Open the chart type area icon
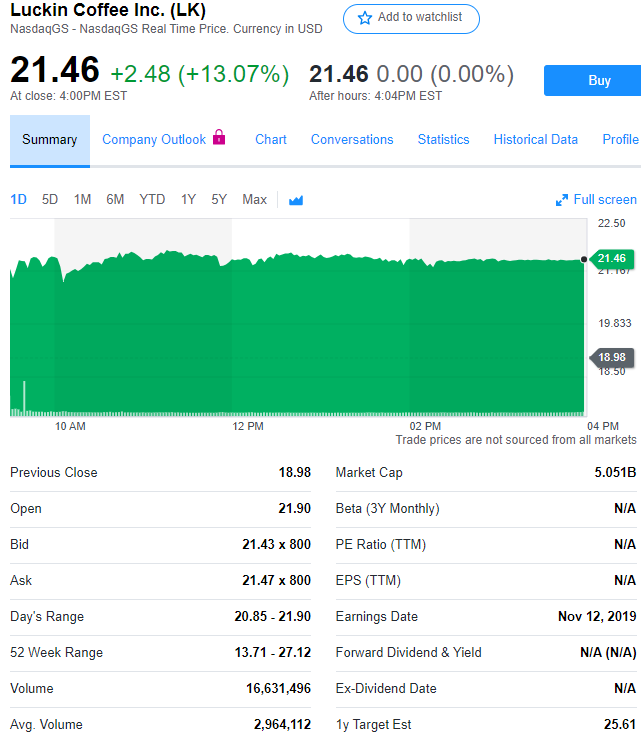This screenshot has width=641, height=736. coord(296,200)
